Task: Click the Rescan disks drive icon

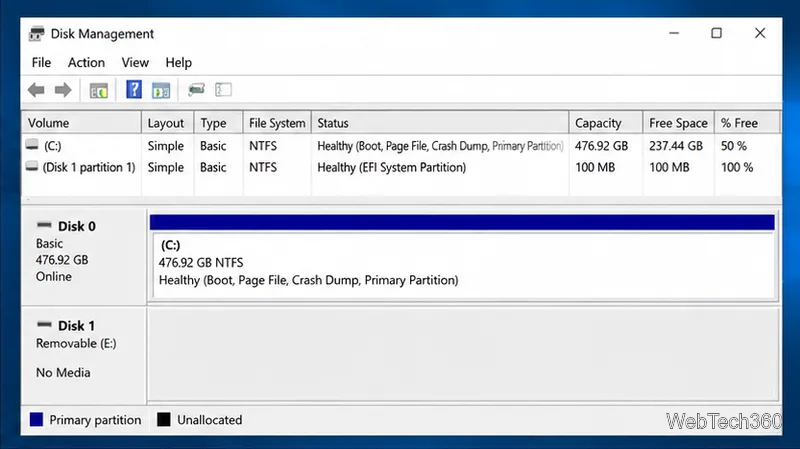Action: tap(196, 90)
